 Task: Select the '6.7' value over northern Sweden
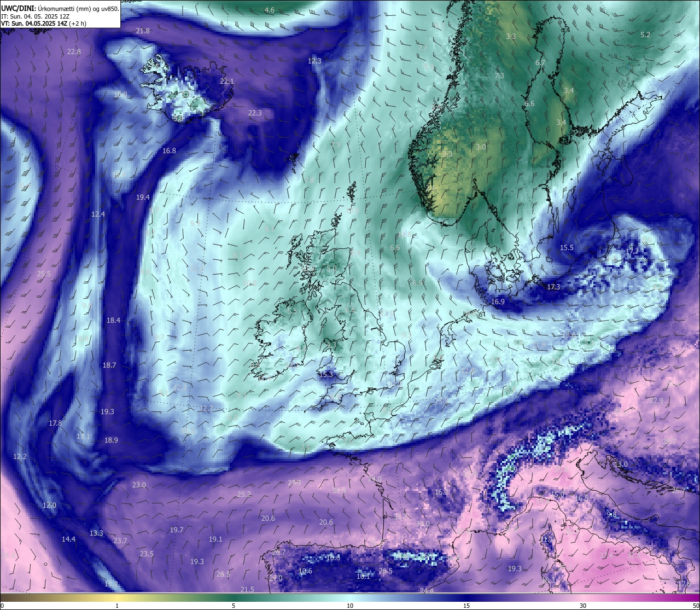click(540, 63)
